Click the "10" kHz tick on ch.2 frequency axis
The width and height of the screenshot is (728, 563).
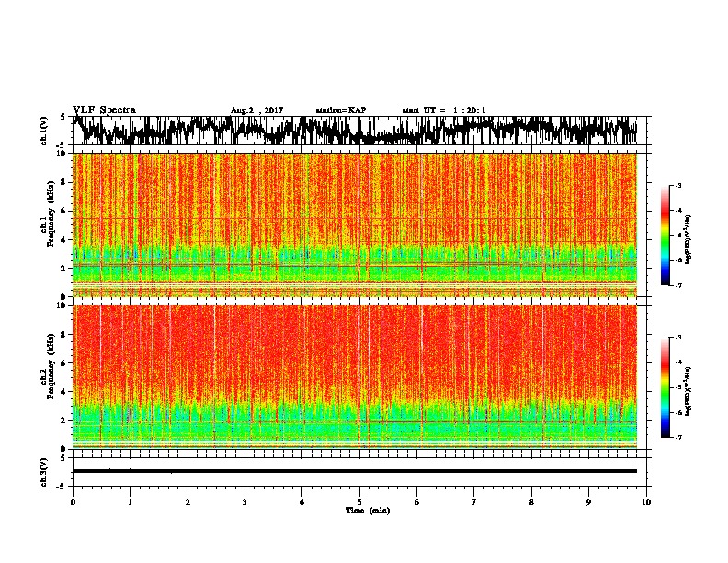63,305
